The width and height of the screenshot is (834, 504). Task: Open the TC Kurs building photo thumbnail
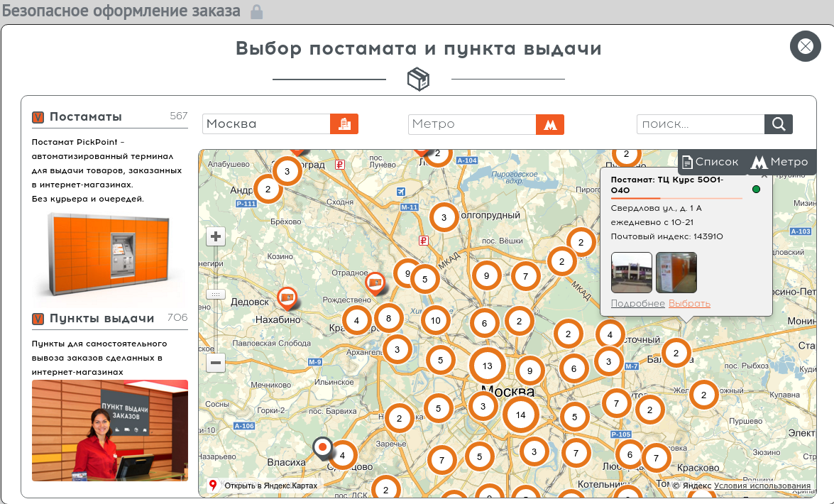click(x=631, y=273)
